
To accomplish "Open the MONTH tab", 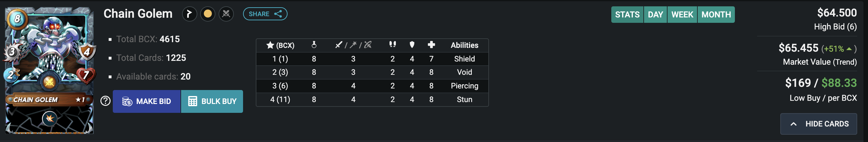I will click(x=716, y=15).
